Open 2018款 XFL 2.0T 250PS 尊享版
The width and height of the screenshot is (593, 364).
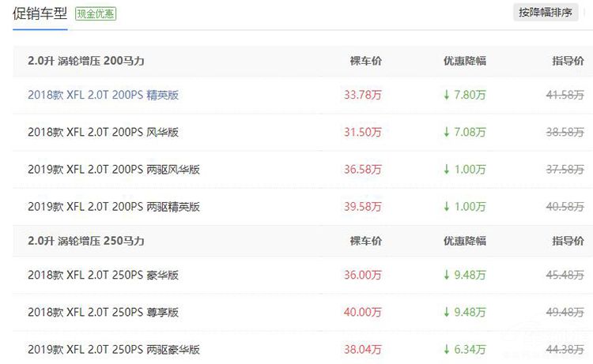(103, 312)
